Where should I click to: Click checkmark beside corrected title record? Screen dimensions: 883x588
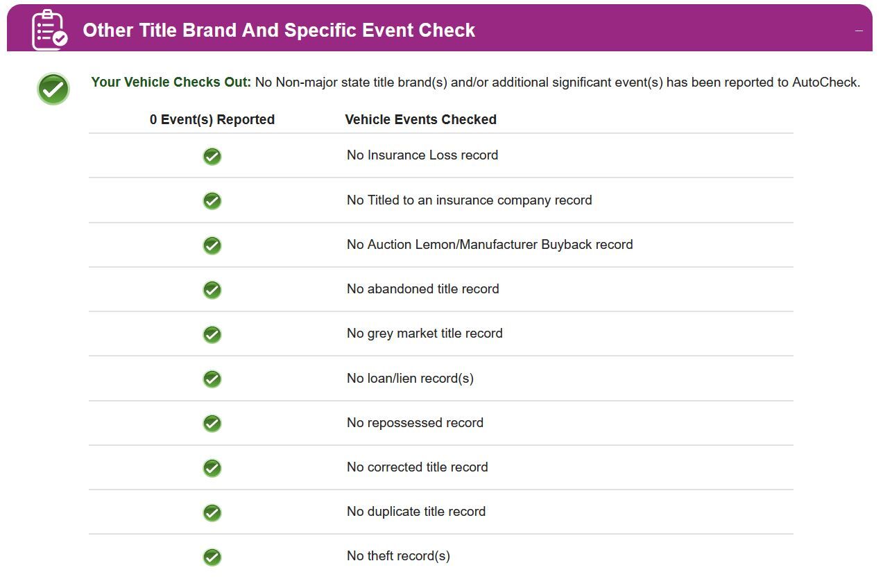pos(212,468)
